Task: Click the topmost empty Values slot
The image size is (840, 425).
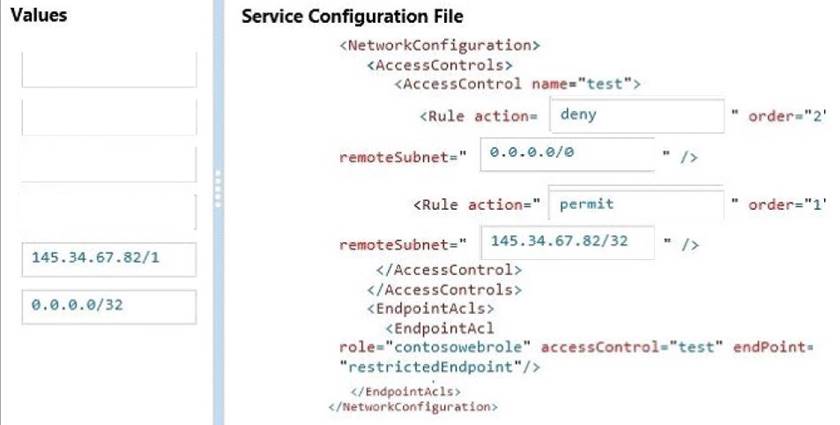Action: (x=109, y=70)
